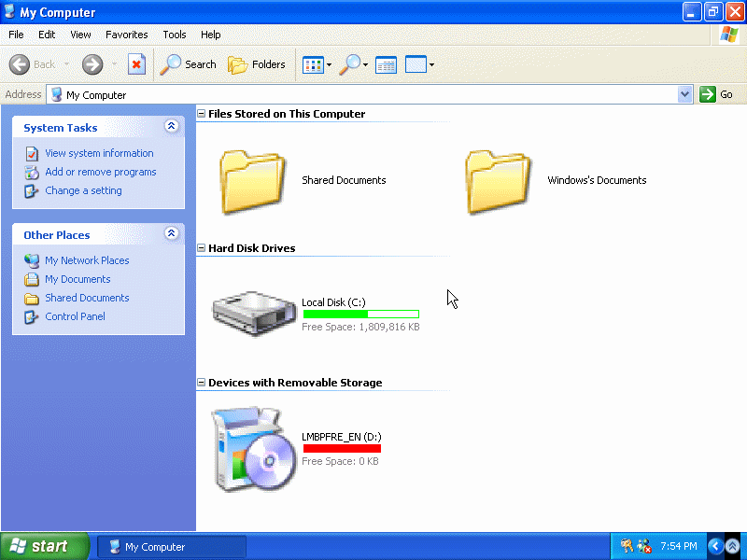Click the 7:54 PM clock
The height and width of the screenshot is (560, 747).
(x=679, y=546)
